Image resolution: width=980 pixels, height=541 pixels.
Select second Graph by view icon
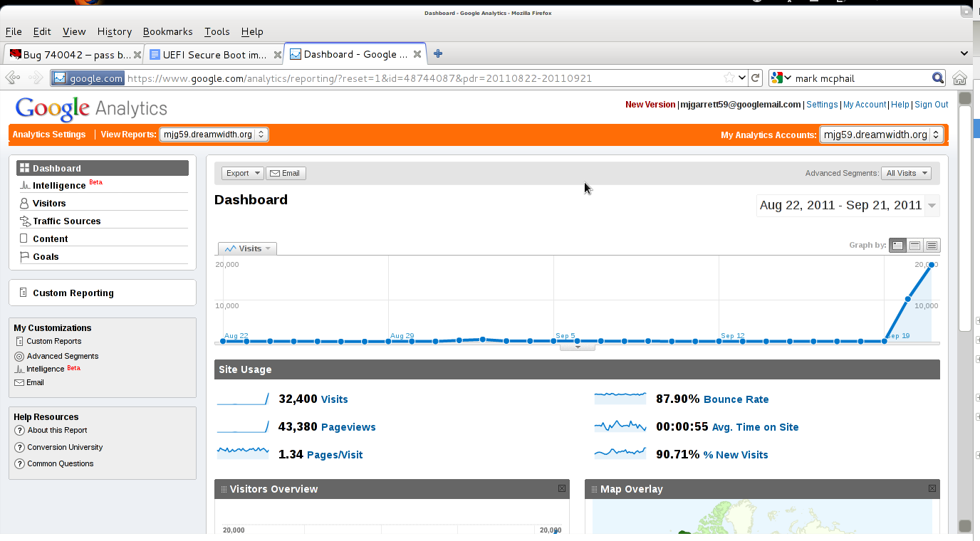point(914,245)
